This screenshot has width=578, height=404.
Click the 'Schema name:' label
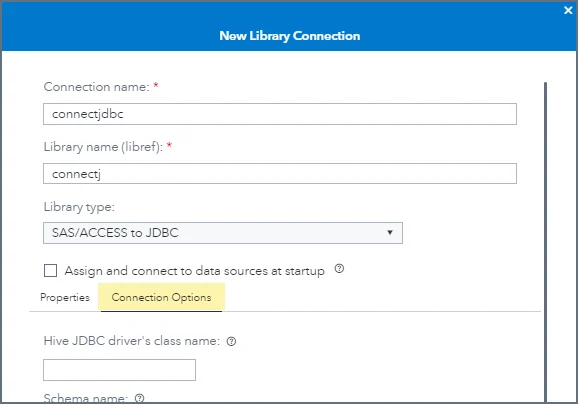coord(86,398)
